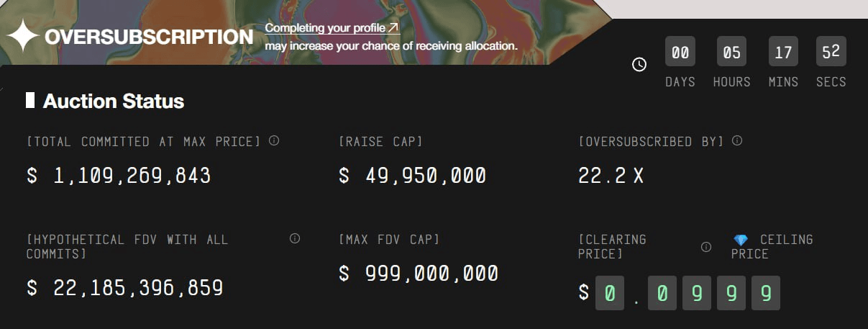Click the Raise Cap value $49,950,000
The width and height of the screenshot is (868, 329).
coord(413,176)
